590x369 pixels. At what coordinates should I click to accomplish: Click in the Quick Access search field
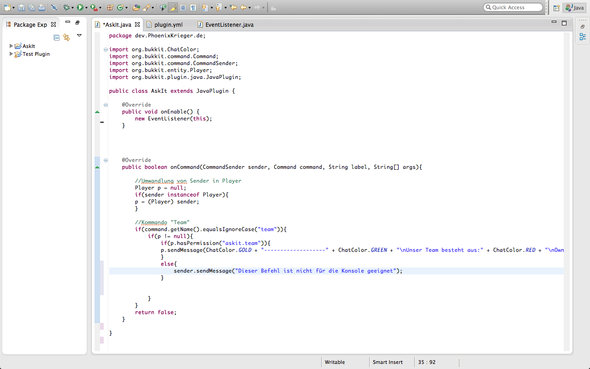513,7
